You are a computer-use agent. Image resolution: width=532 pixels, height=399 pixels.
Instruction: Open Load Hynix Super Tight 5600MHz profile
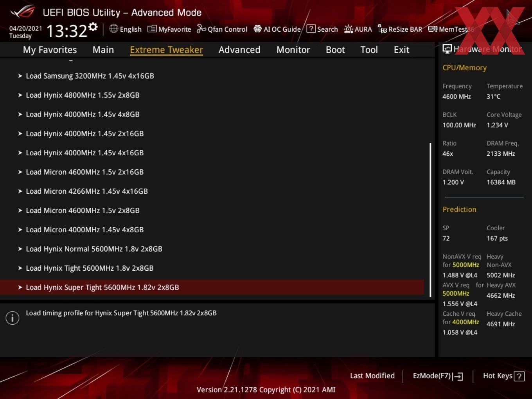coord(212,287)
